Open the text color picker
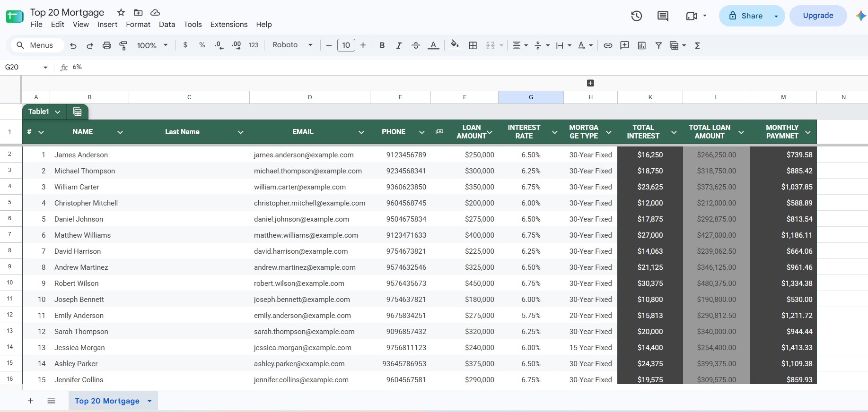The image size is (868, 412). (433, 45)
